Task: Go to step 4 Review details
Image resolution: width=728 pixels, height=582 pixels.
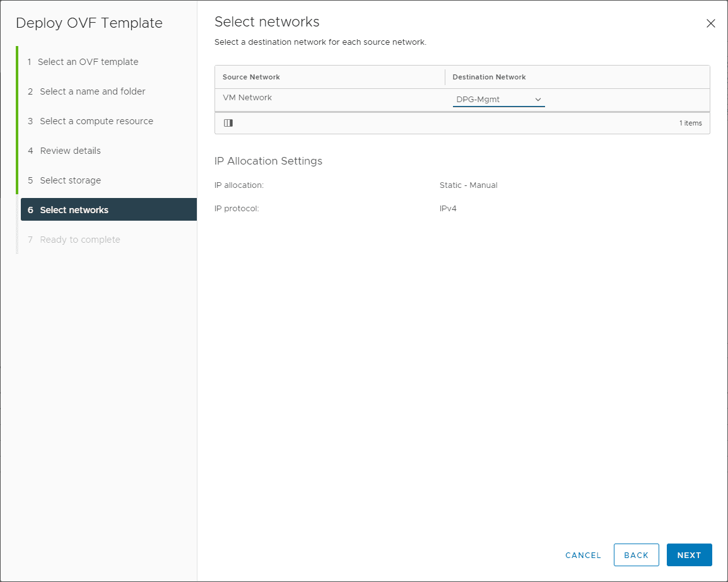Action: click(x=70, y=151)
